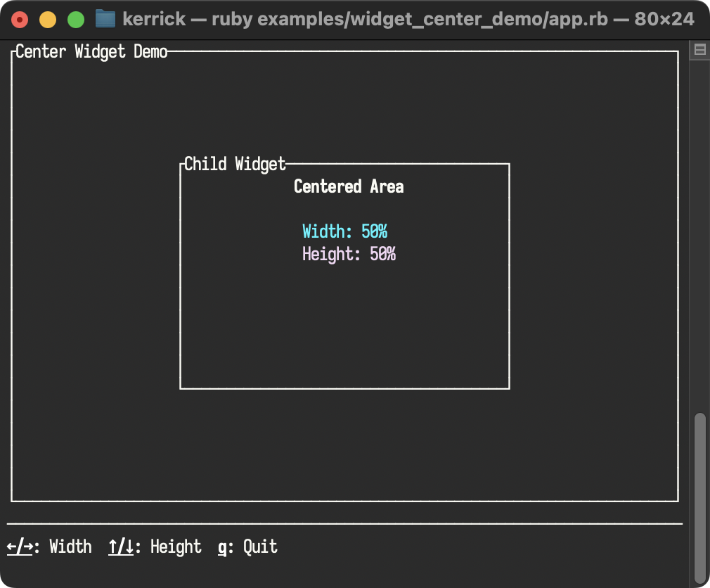710x588 pixels.
Task: Minimize the window with the yellow button
Action: click(48, 20)
